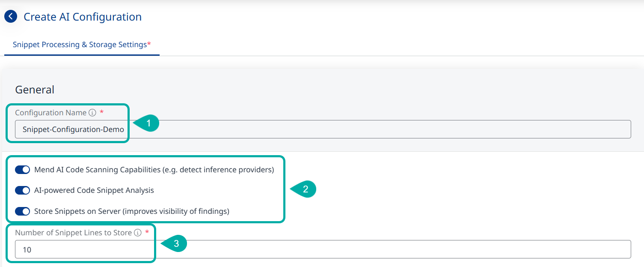Click the AI-powered Code Snippet Analysis label text
This screenshot has height=267, width=644.
tap(94, 190)
